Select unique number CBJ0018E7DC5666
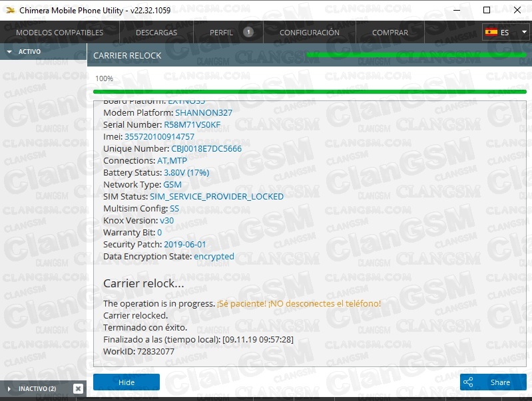 coord(206,148)
